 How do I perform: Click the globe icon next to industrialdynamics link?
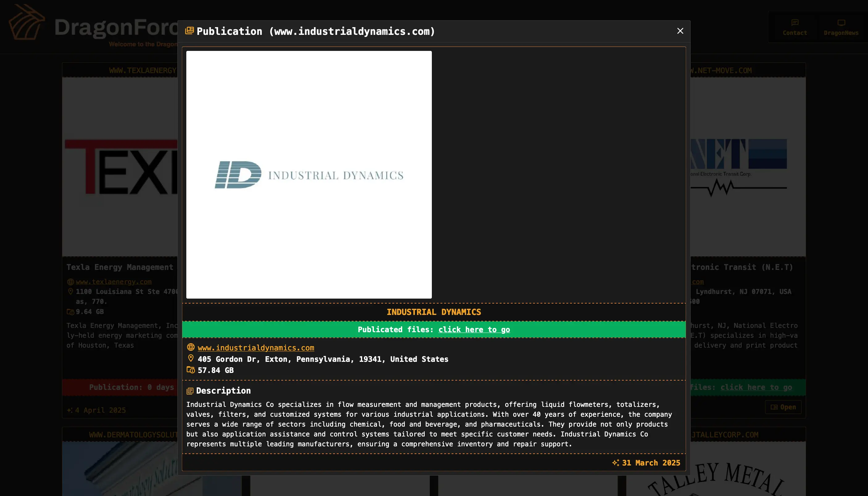point(191,347)
